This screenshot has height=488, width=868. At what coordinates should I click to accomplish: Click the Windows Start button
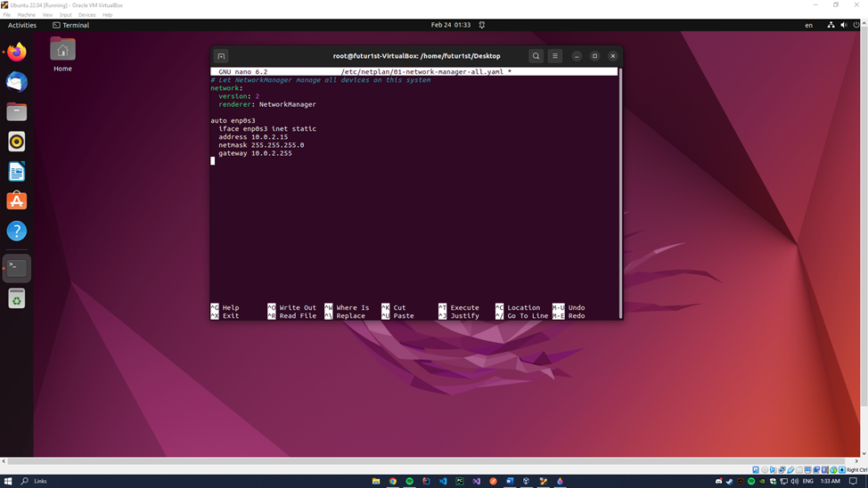pos(8,482)
